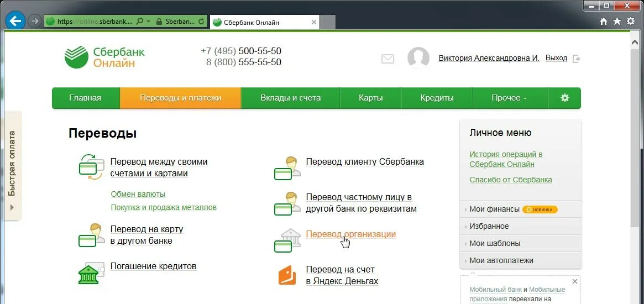Open the Прочее dropdown menu
The width and height of the screenshot is (644, 304).
pyautogui.click(x=510, y=98)
